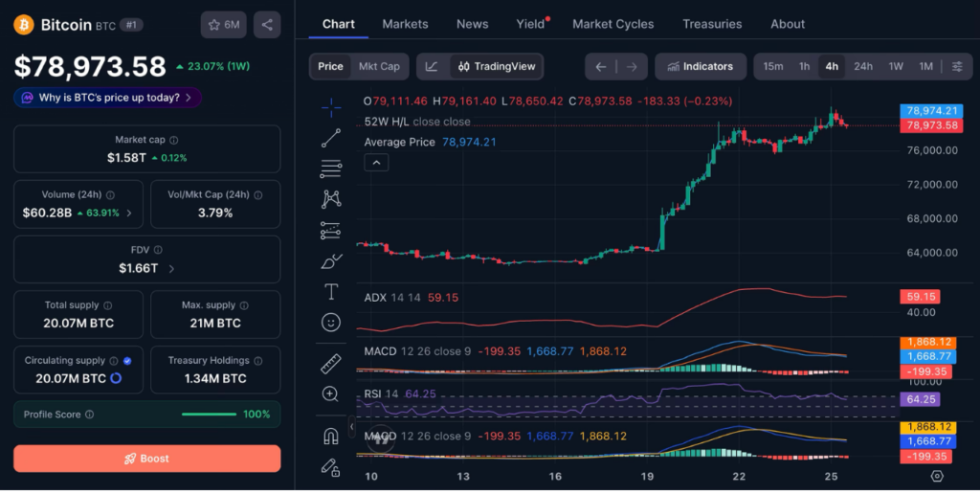This screenshot has height=494, width=980.
Task: Open the Markets tab
Action: [x=405, y=24]
